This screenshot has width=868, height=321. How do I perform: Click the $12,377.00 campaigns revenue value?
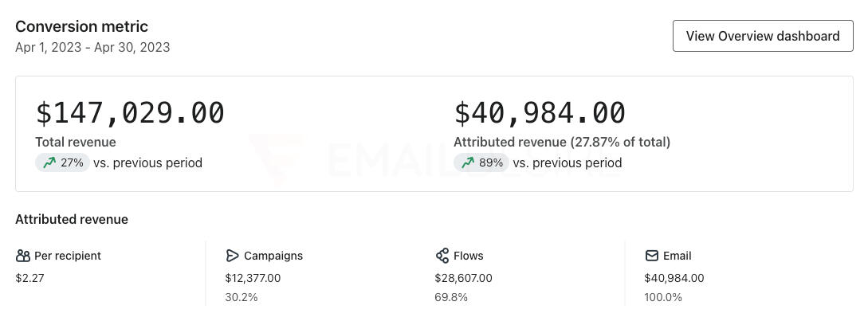pyautogui.click(x=253, y=278)
